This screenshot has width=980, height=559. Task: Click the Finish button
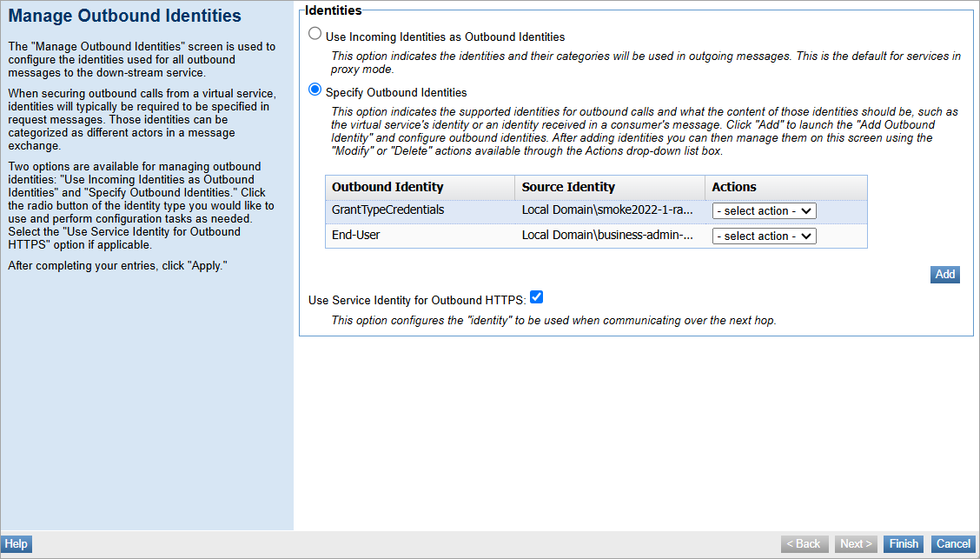click(904, 544)
